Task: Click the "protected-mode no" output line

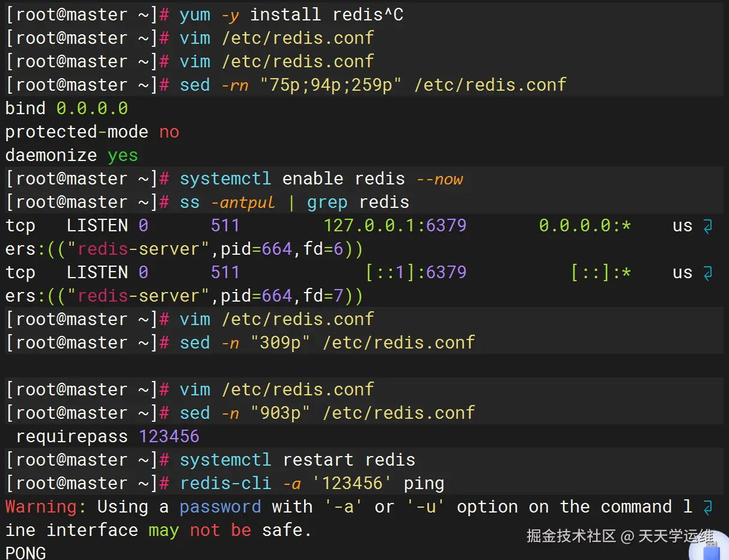Action: pyautogui.click(x=92, y=132)
